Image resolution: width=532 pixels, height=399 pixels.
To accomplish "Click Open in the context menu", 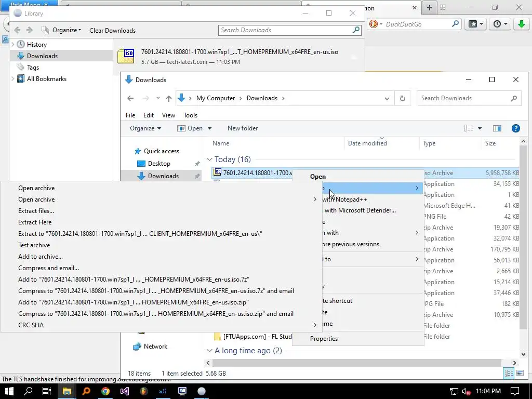I will click(318, 177).
